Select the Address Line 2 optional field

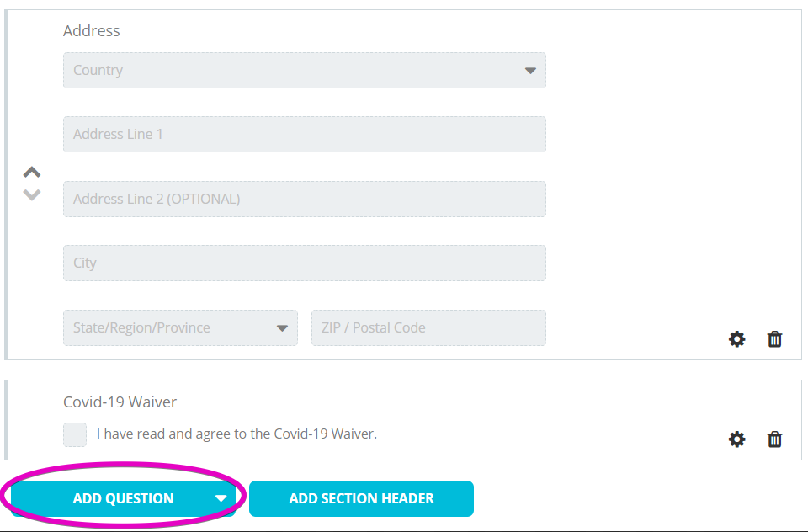305,199
